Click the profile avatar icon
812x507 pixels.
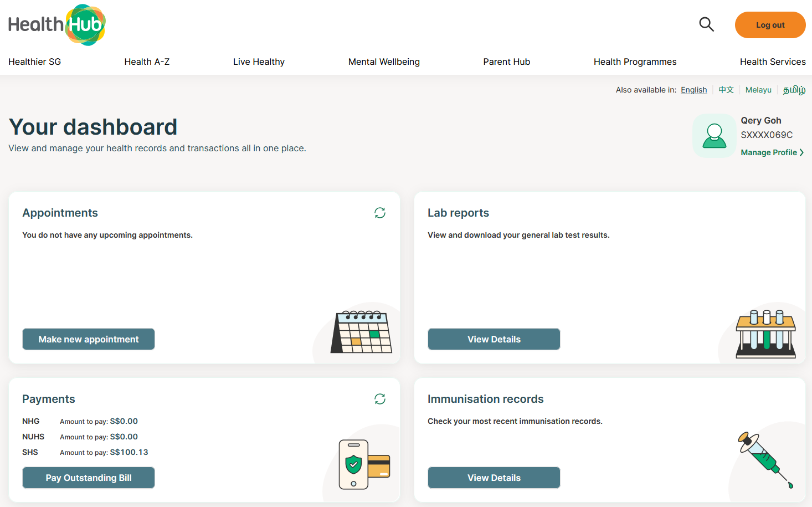714,136
